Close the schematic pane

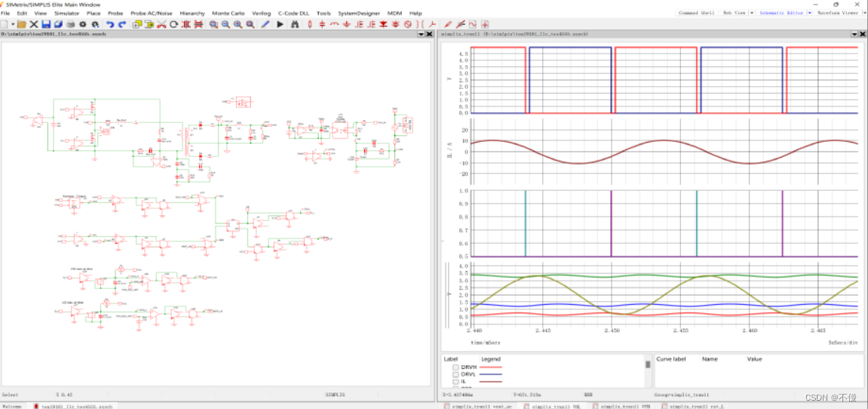click(429, 35)
